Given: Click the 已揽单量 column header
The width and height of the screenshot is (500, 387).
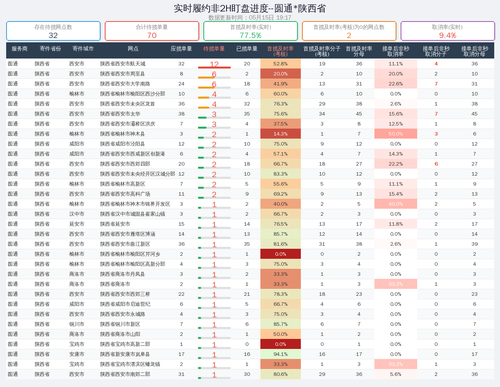Looking at the screenshot, I should pyautogui.click(x=247, y=49).
